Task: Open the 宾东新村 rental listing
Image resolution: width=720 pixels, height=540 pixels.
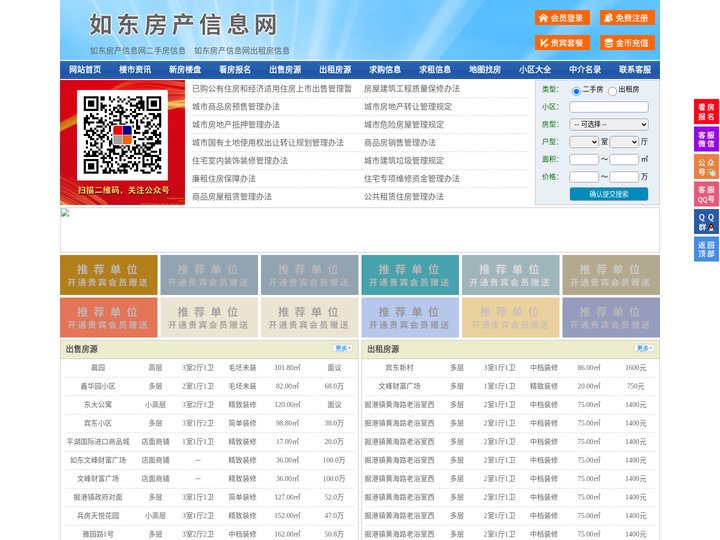Action: [399, 368]
